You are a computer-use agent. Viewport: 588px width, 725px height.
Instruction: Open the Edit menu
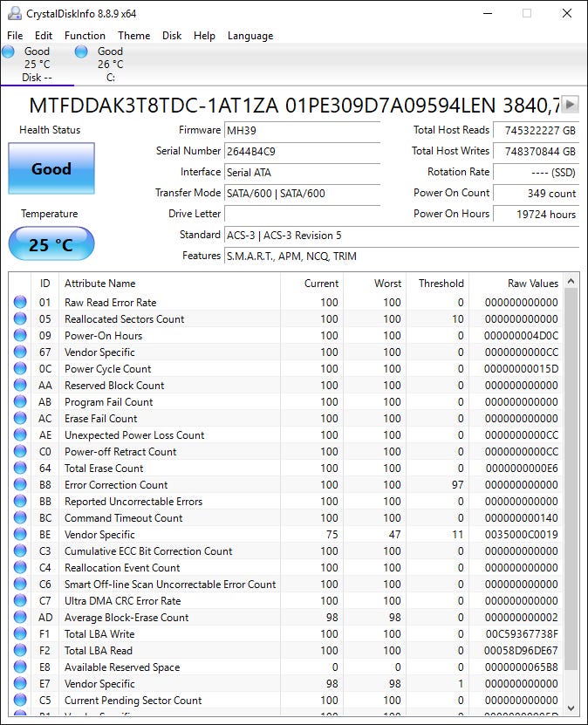[44, 36]
